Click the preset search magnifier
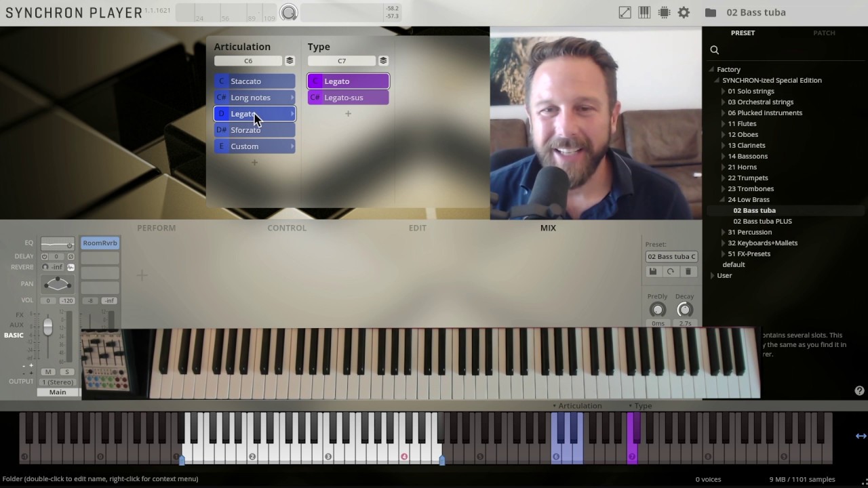The height and width of the screenshot is (488, 868). [x=714, y=49]
